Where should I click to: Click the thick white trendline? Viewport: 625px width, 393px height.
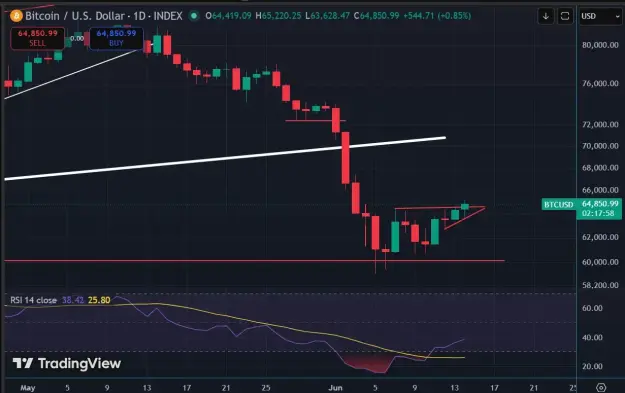point(225,159)
